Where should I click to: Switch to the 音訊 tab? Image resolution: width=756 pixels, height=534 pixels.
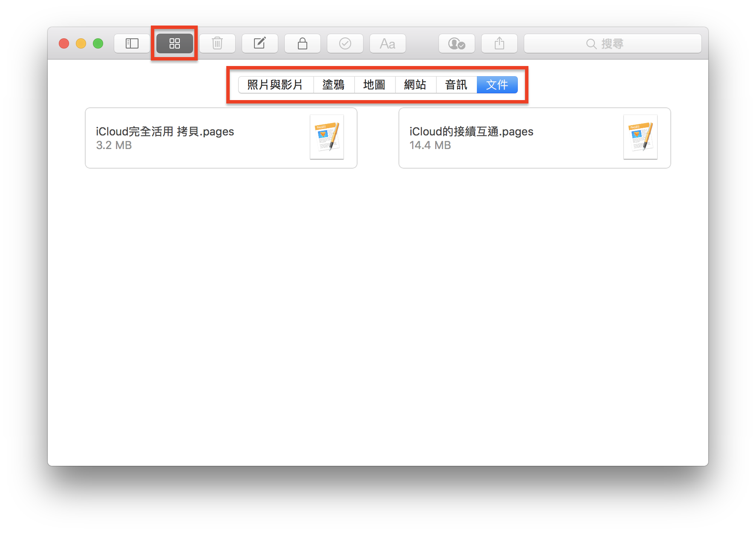[456, 85]
